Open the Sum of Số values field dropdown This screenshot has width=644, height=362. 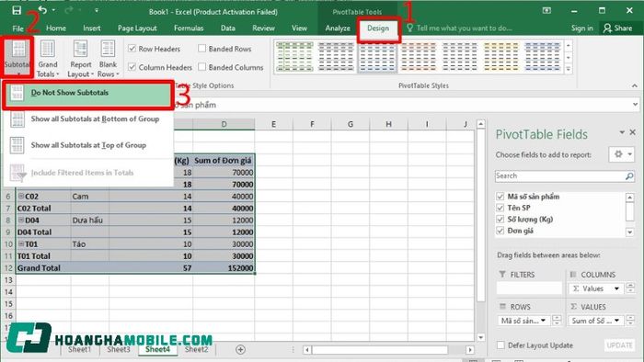(x=616, y=321)
